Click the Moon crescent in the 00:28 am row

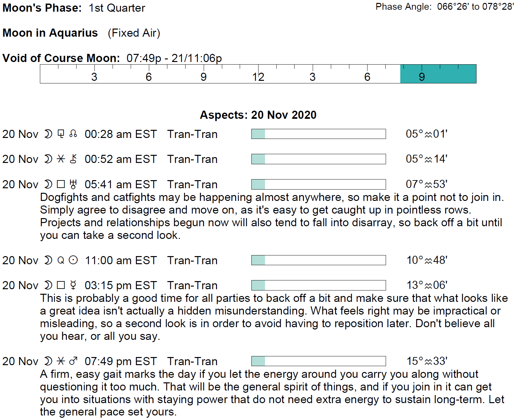click(x=48, y=134)
